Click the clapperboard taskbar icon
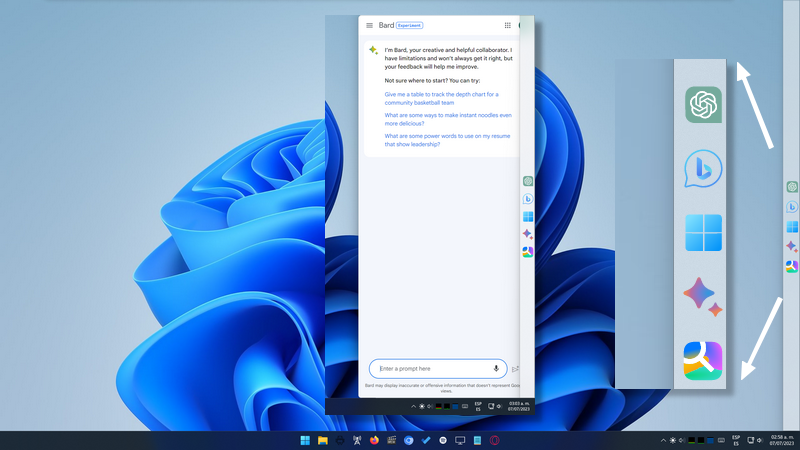 (x=391, y=440)
